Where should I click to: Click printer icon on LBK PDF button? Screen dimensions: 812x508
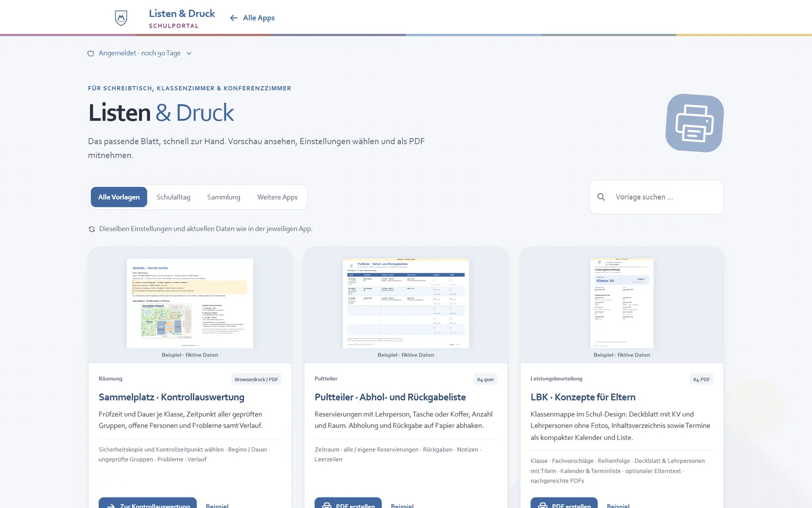[543, 506]
